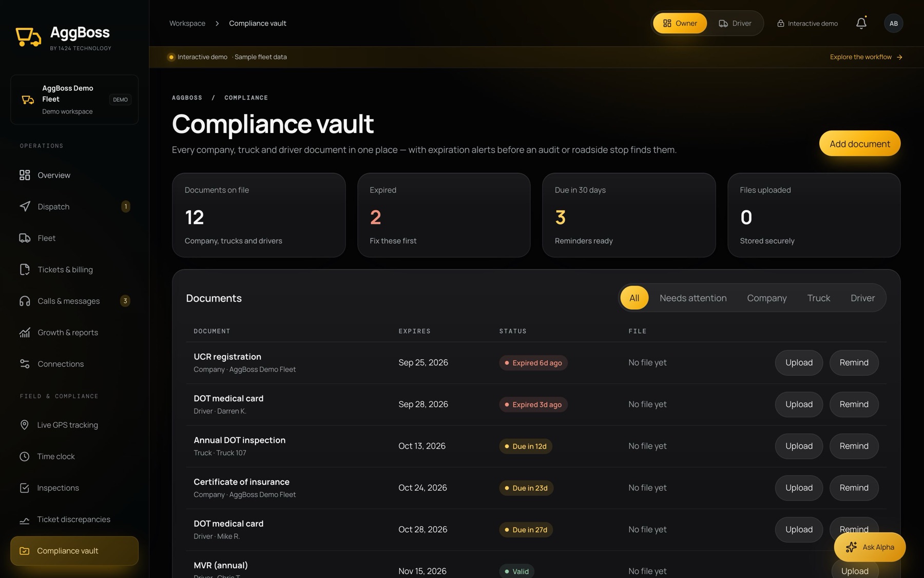Switch to Driver view mode
Viewport: 924px width, 578px height.
point(735,23)
